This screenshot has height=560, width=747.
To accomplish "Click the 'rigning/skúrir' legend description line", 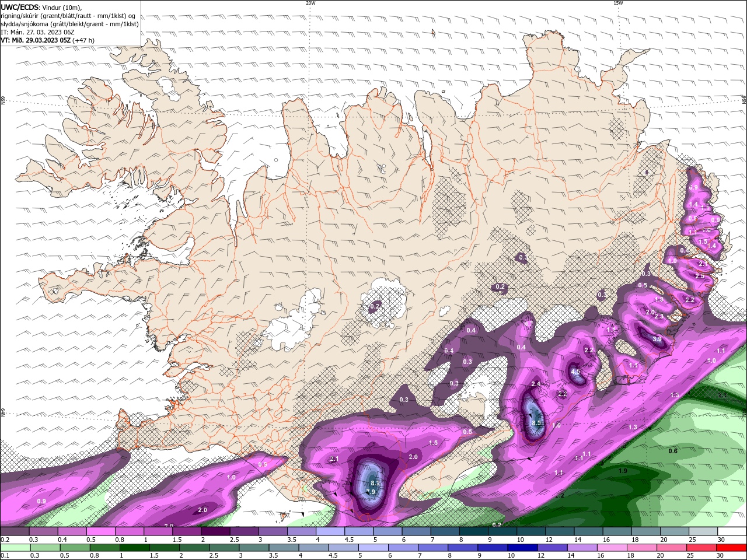I will [x=68, y=16].
